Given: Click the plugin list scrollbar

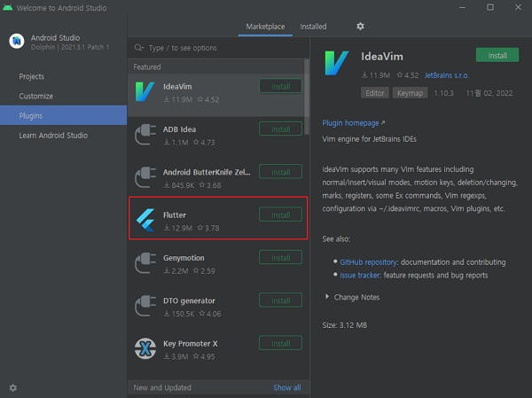Looking at the screenshot, I should [x=307, y=97].
